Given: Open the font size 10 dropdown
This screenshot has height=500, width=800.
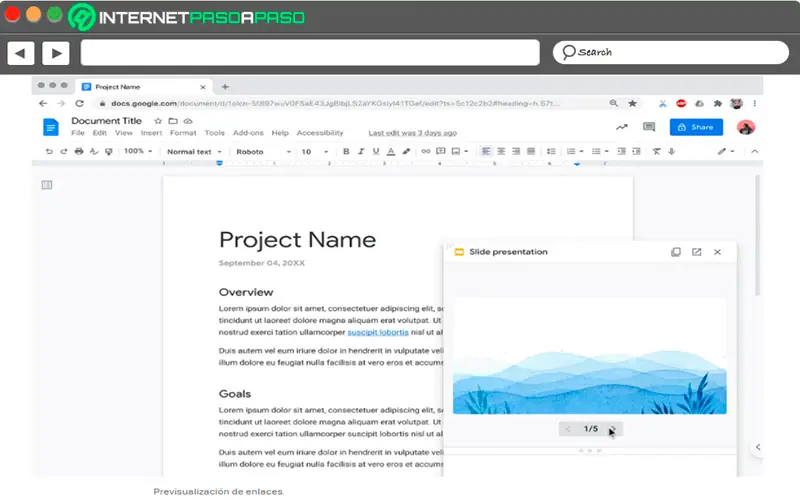Looking at the screenshot, I should pos(314,152).
